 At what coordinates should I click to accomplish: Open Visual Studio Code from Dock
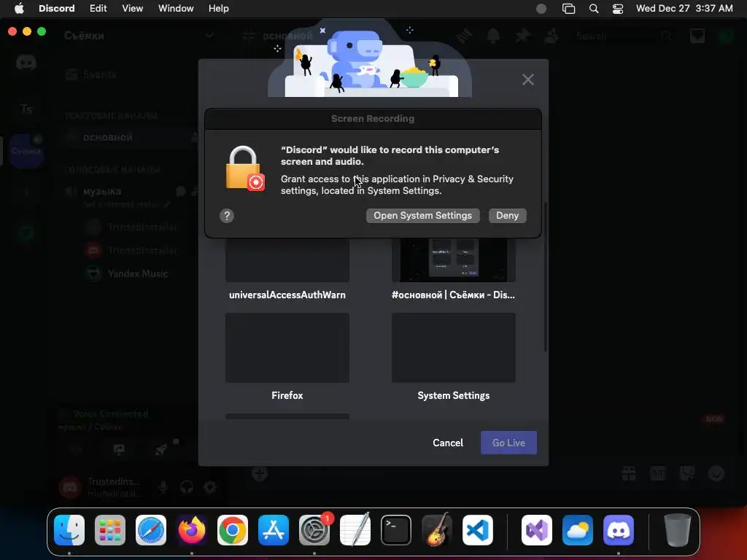pyautogui.click(x=478, y=530)
